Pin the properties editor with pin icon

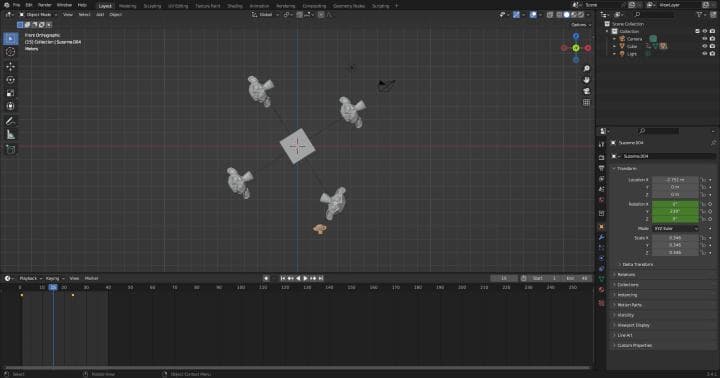713,143
